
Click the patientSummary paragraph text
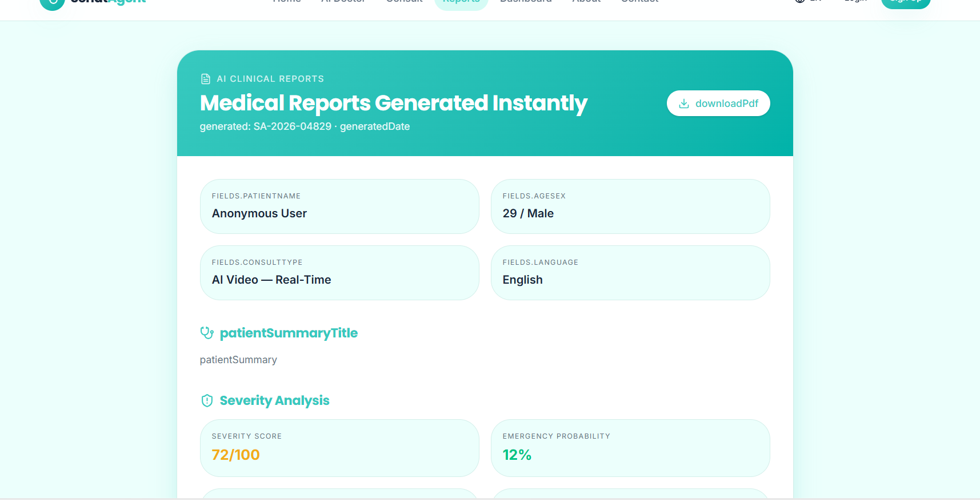click(x=238, y=360)
